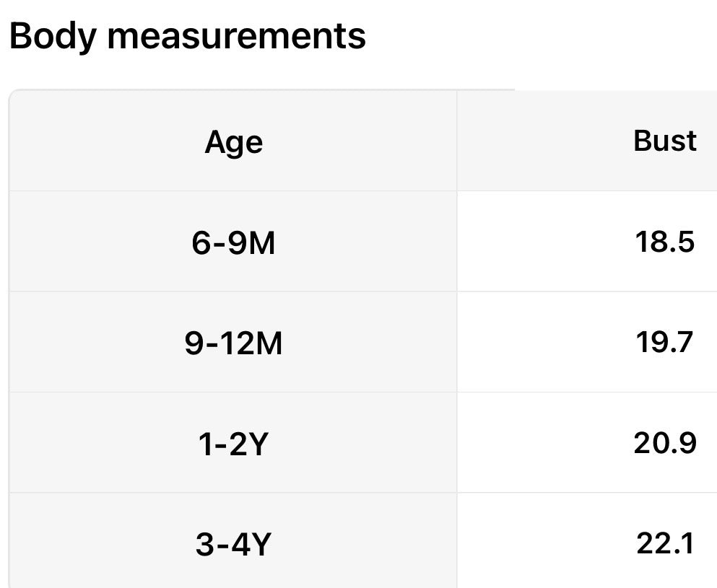Click the word 'Body' in the title

click(x=53, y=36)
